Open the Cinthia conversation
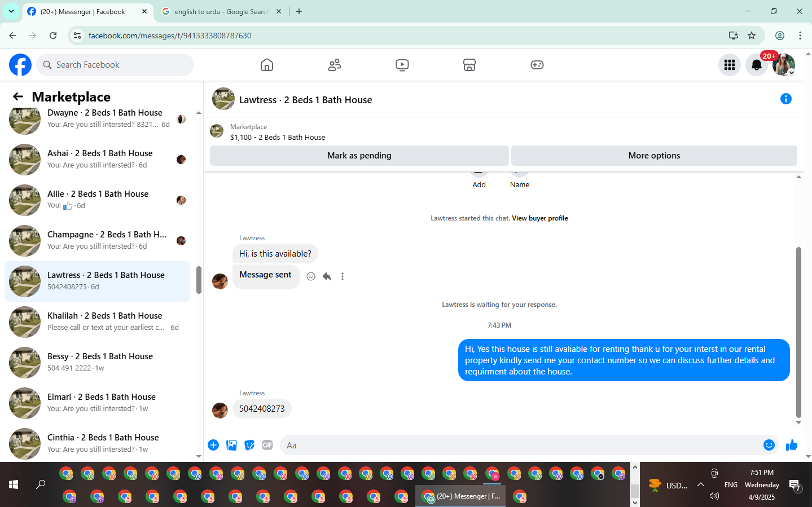This screenshot has height=507, width=812. point(97,444)
